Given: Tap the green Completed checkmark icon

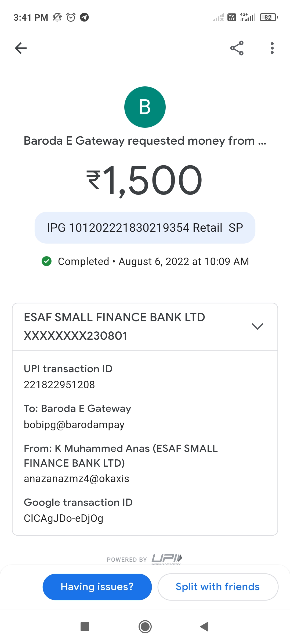Looking at the screenshot, I should click(47, 261).
